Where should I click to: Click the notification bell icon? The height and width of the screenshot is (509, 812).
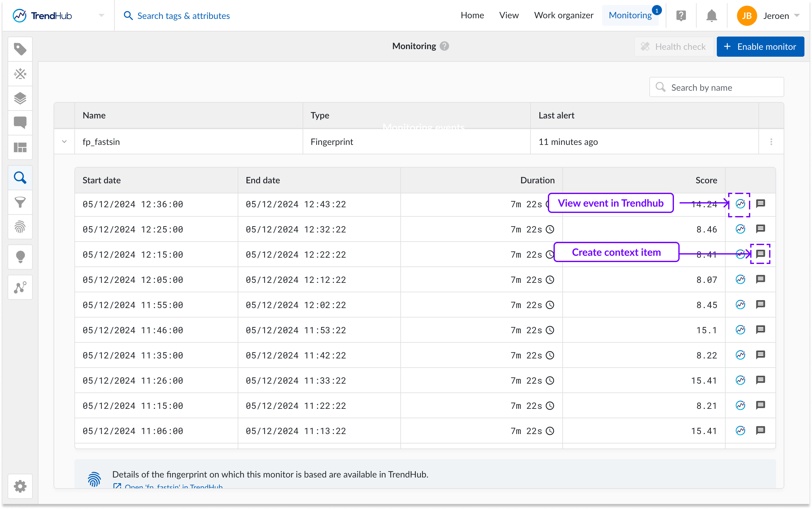[711, 16]
